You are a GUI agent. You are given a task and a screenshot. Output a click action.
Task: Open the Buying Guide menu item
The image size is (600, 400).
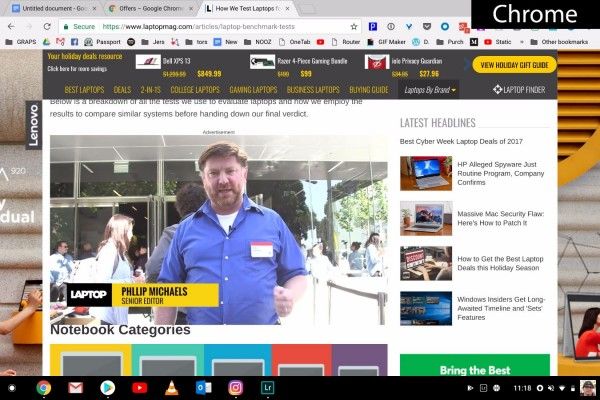[369, 90]
